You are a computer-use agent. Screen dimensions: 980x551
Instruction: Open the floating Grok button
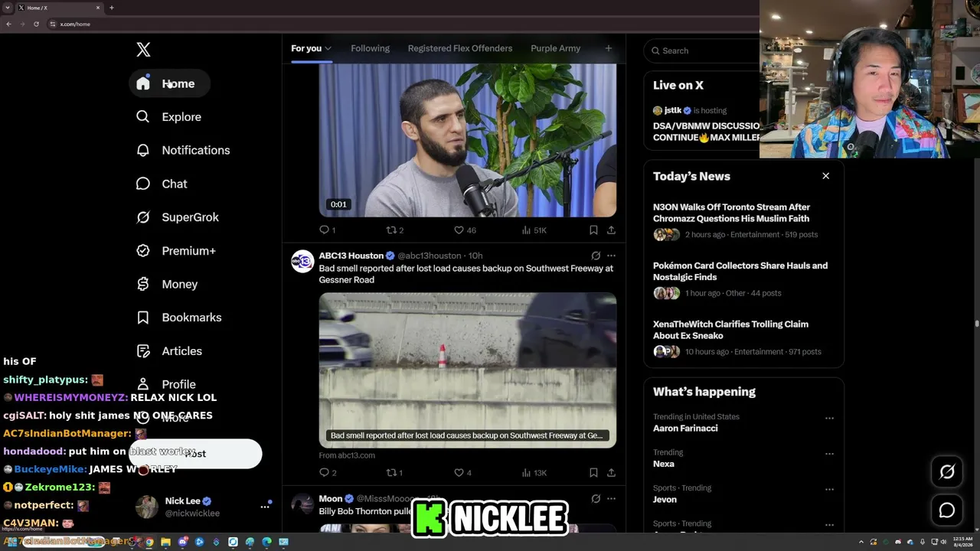click(x=947, y=472)
